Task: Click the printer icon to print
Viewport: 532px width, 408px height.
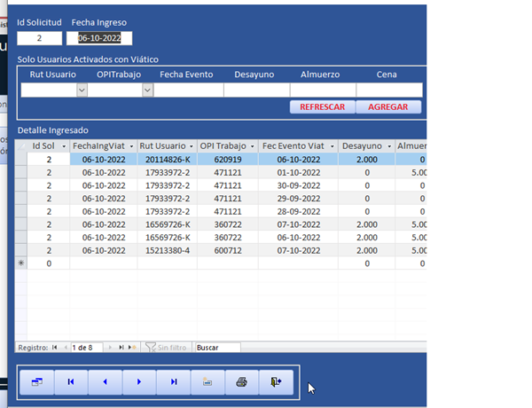Action: (241, 381)
